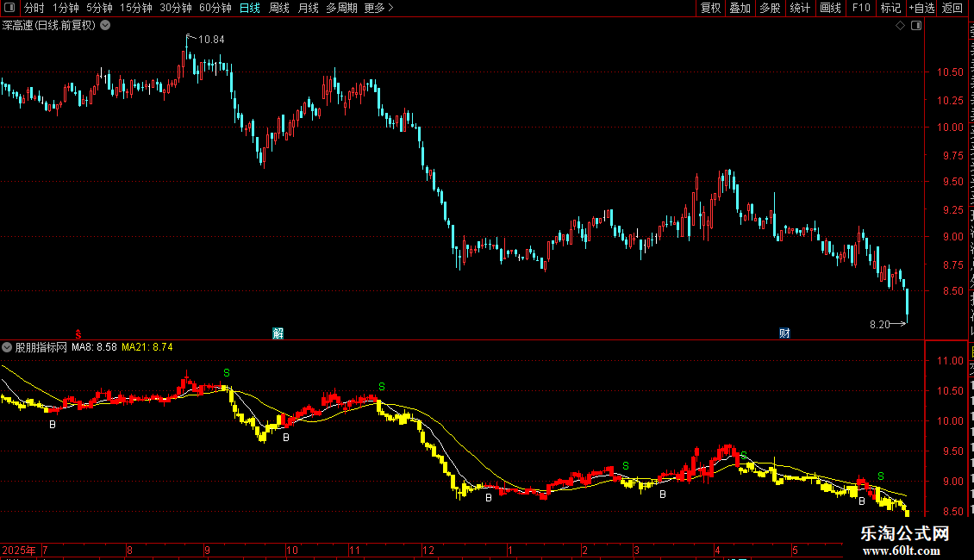Open the 多周期 multi-period view

coord(341,8)
